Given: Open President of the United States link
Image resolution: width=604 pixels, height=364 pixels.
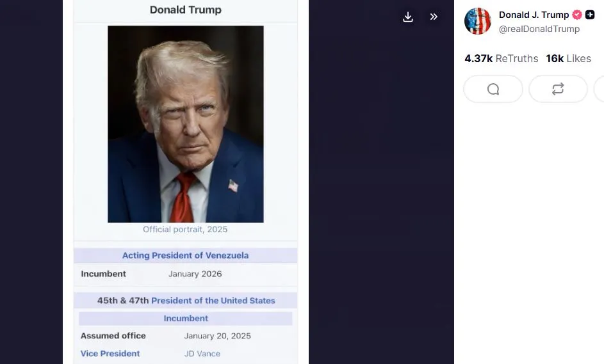Looking at the screenshot, I should pyautogui.click(x=213, y=301).
